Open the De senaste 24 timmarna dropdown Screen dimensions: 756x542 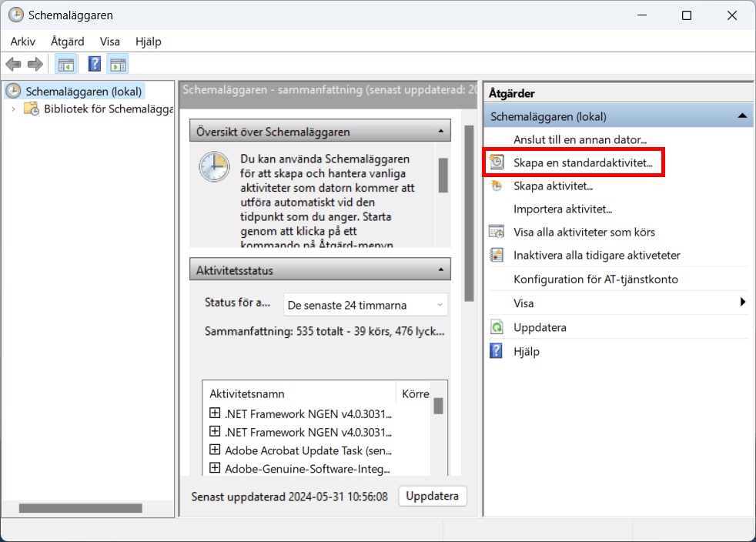point(365,305)
